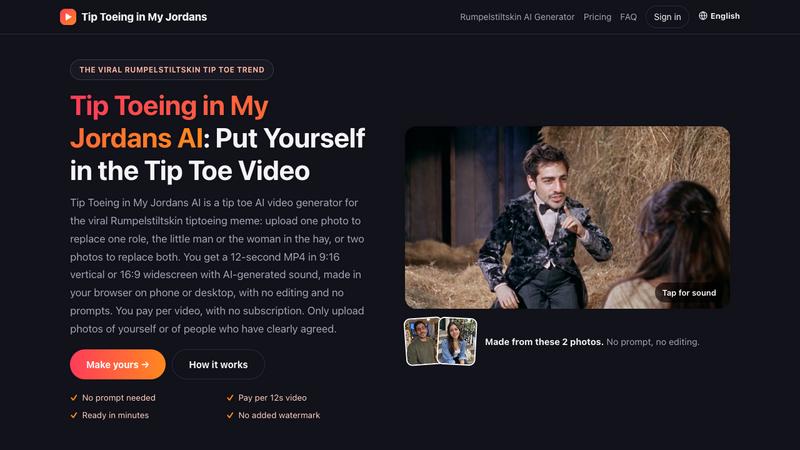Click the checkmark icon beside No added watermark
The width and height of the screenshot is (800, 450).
coord(230,415)
